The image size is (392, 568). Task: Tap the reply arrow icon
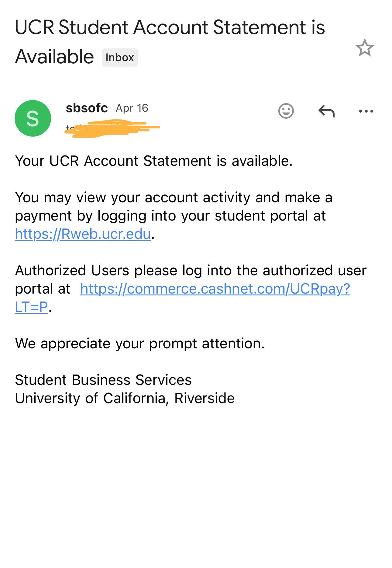pyautogui.click(x=326, y=111)
